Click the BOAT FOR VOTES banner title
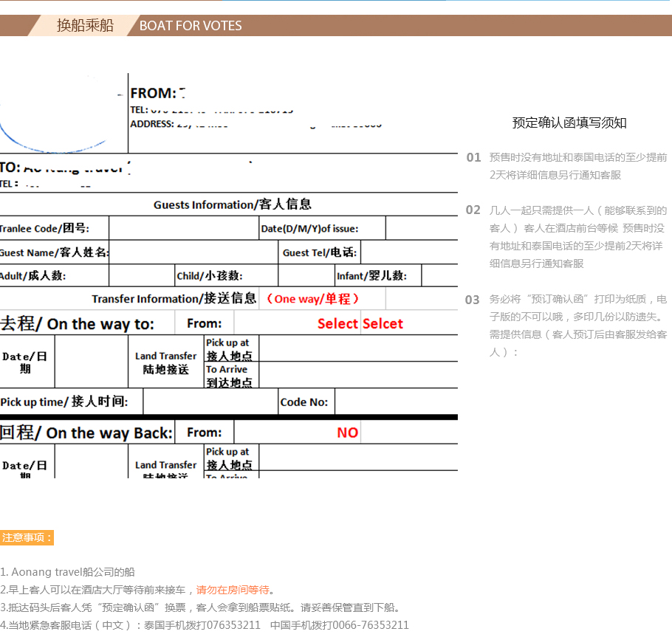This screenshot has height=637, width=672. pos(191,26)
